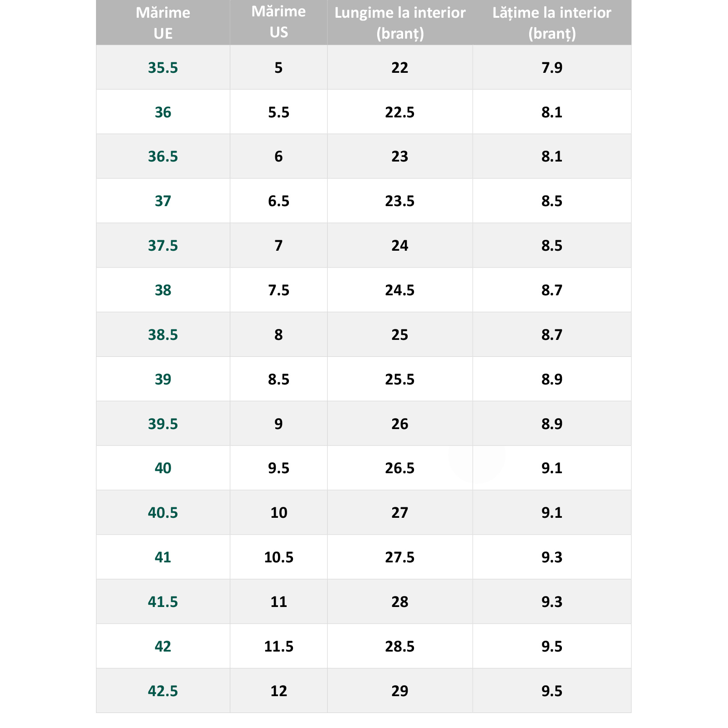Click insole length 28.5 cell

click(x=400, y=646)
